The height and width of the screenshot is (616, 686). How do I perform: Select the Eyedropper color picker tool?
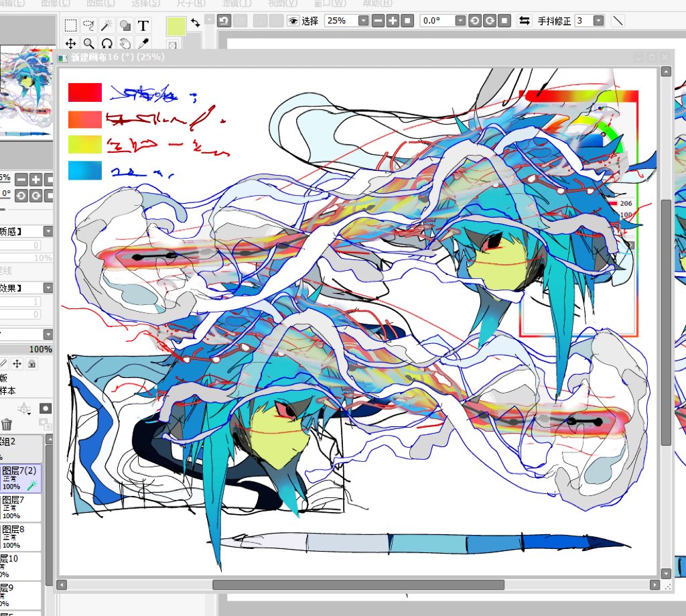[143, 44]
